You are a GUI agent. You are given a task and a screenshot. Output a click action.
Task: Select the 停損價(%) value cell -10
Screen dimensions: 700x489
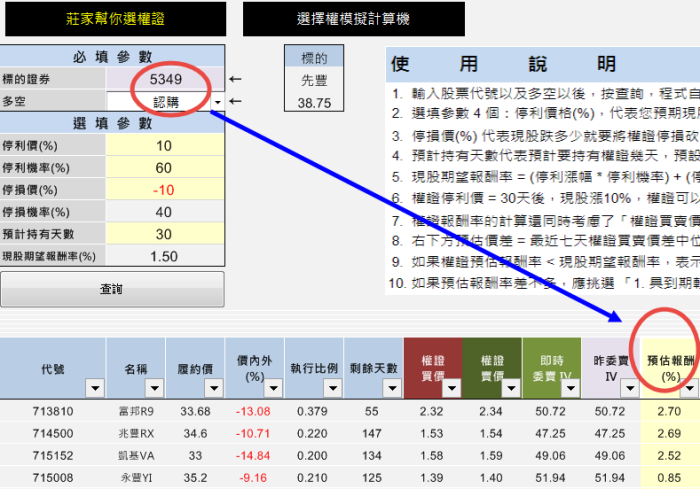[x=165, y=190]
